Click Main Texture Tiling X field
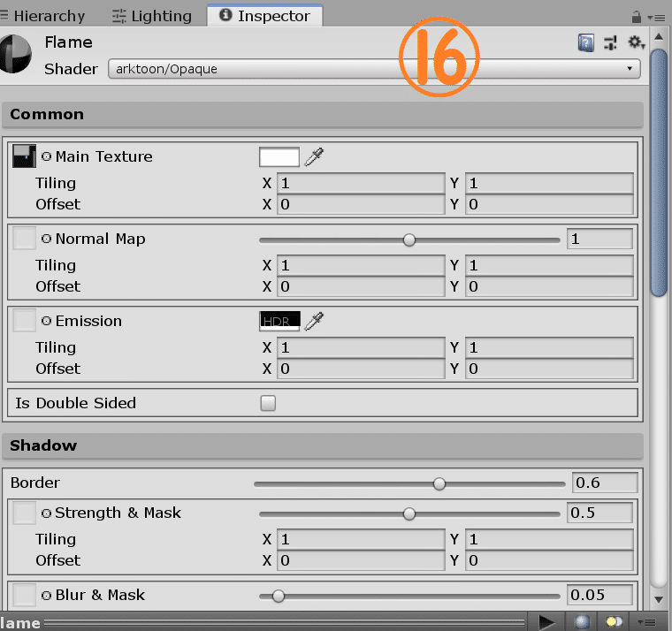 (x=362, y=183)
